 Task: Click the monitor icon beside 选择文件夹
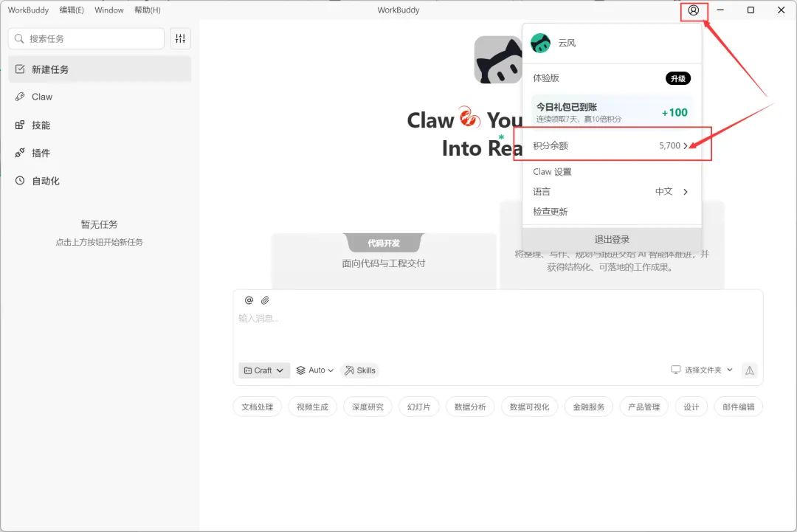[x=675, y=370]
